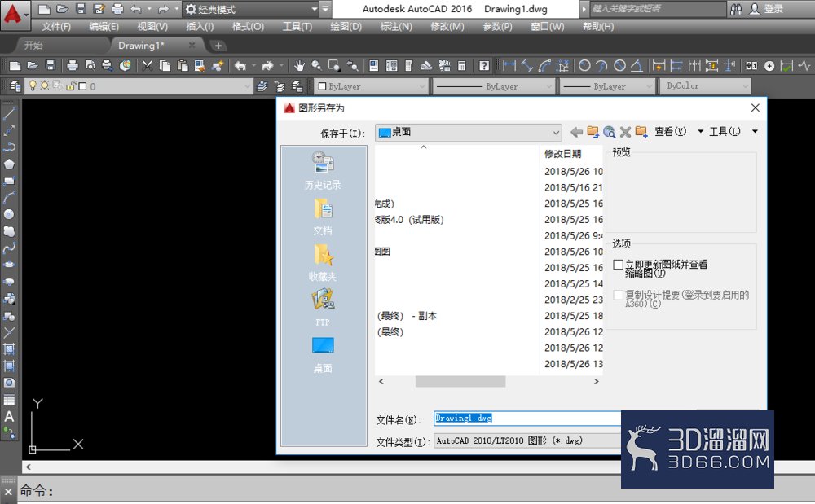Image resolution: width=815 pixels, height=504 pixels.
Task: Select the Aligned dimension tool
Action: (x=527, y=66)
